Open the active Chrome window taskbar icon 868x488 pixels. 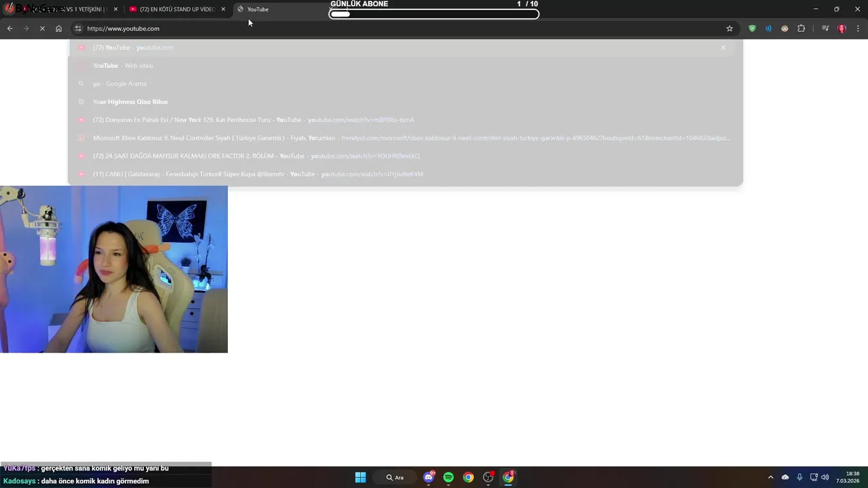[x=508, y=477]
